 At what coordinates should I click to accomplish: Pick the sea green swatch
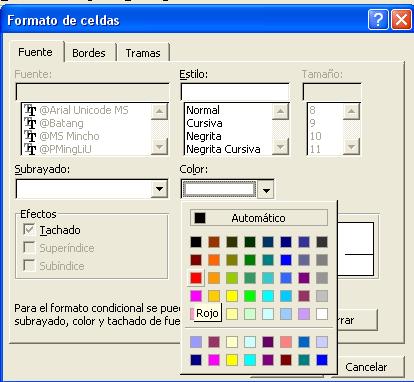pos(250,278)
